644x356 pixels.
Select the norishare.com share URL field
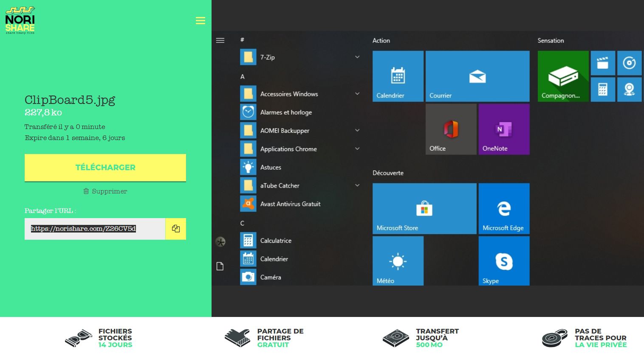[x=95, y=229]
